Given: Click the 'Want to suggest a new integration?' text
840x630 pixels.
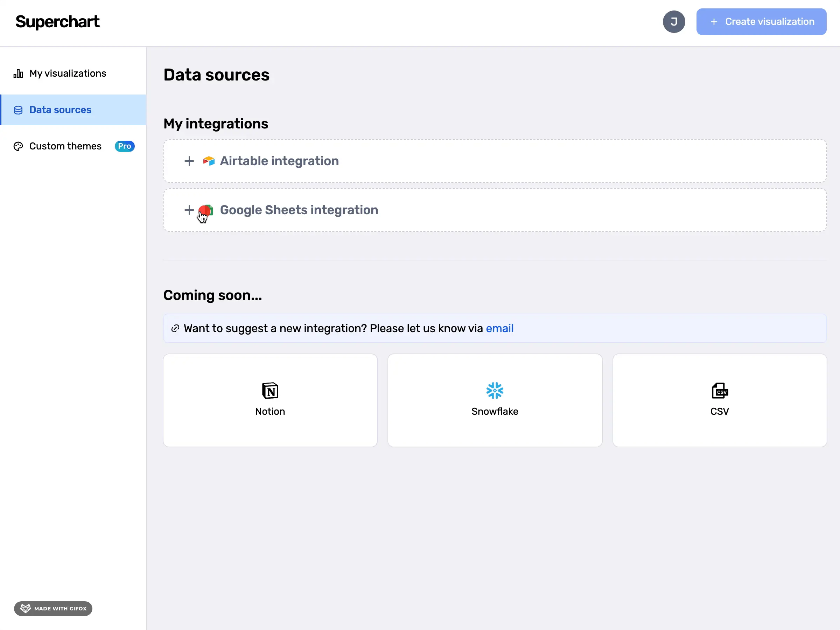Looking at the screenshot, I should tap(275, 329).
